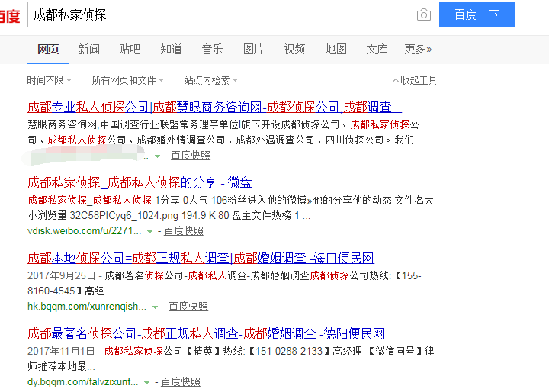The image size is (549, 392).
Task: Open the 时间不限 time filter dropdown
Action: pos(50,80)
